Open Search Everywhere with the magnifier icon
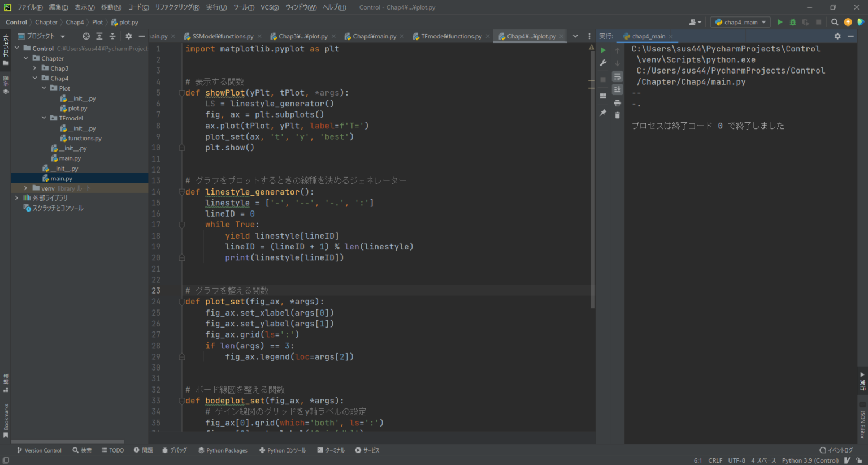The image size is (868, 465). (x=835, y=21)
